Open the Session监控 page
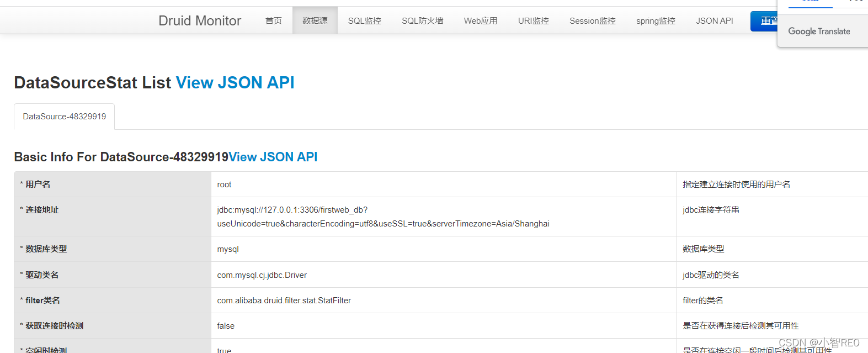The image size is (868, 353). [593, 20]
